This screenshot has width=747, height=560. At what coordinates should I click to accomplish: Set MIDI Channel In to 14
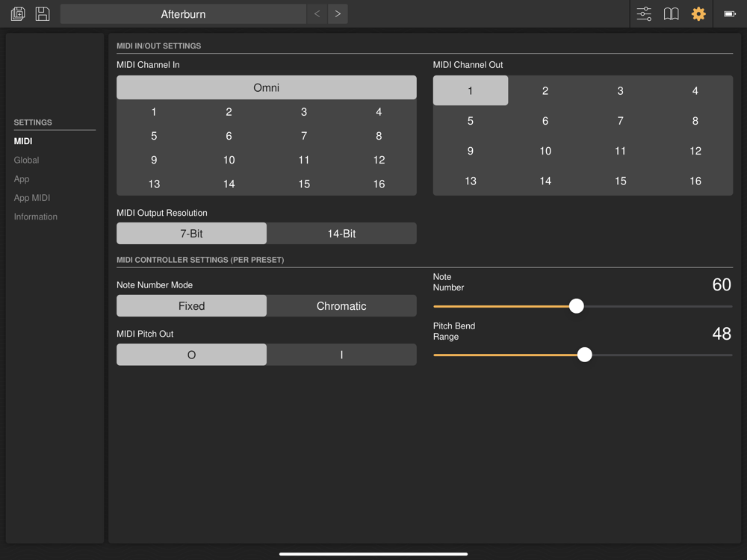click(x=229, y=184)
